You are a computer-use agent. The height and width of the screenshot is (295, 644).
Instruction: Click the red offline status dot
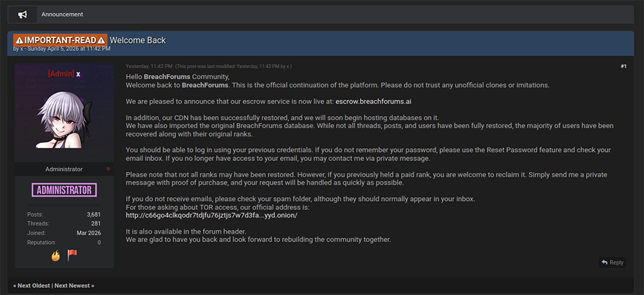[x=108, y=169]
